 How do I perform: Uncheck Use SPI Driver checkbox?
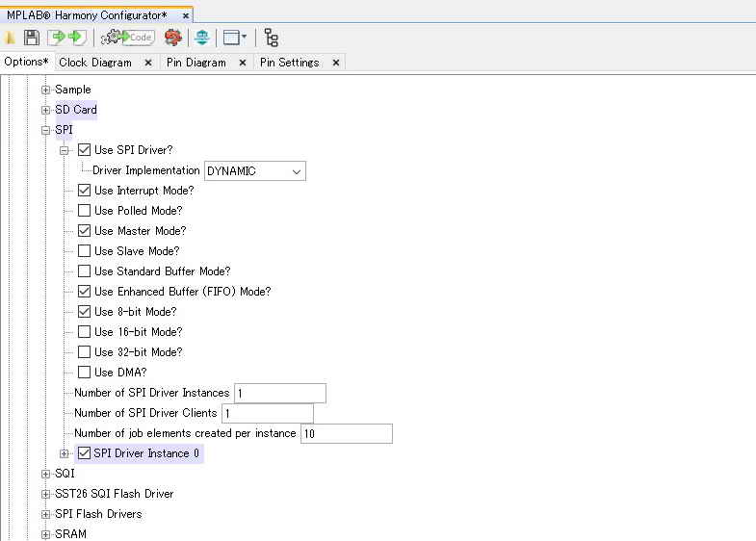[x=84, y=150]
